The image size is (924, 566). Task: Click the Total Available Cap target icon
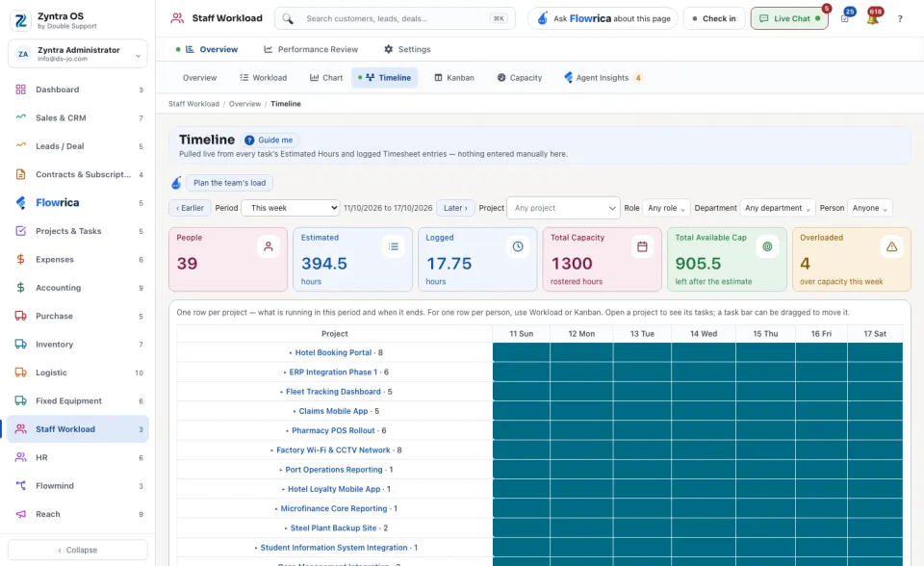pyautogui.click(x=767, y=246)
